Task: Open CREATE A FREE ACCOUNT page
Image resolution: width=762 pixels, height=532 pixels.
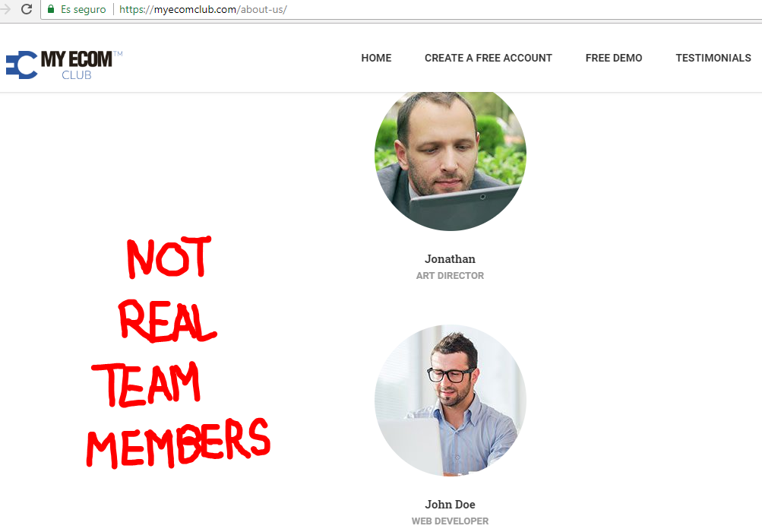Action: click(x=489, y=58)
